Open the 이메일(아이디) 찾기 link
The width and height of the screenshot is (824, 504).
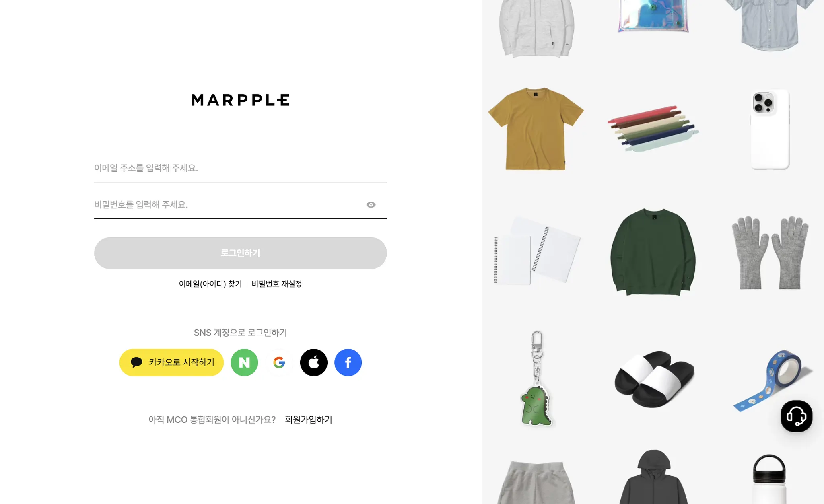[210, 284]
